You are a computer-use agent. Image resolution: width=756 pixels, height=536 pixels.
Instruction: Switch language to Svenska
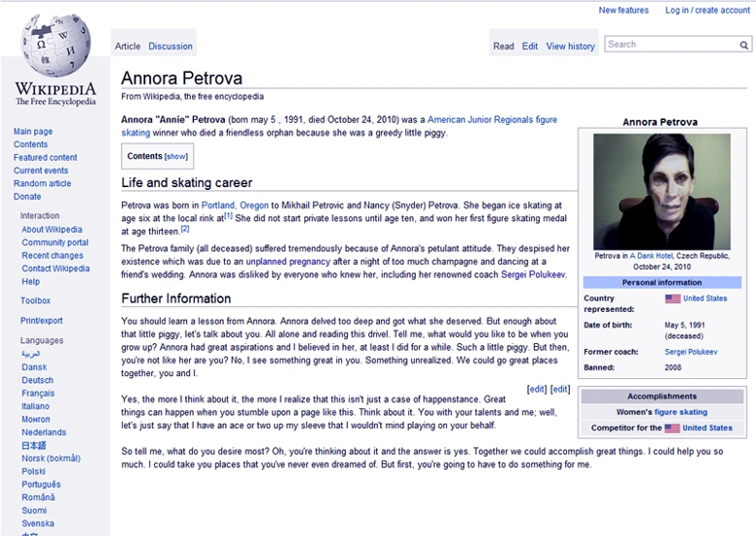[38, 523]
